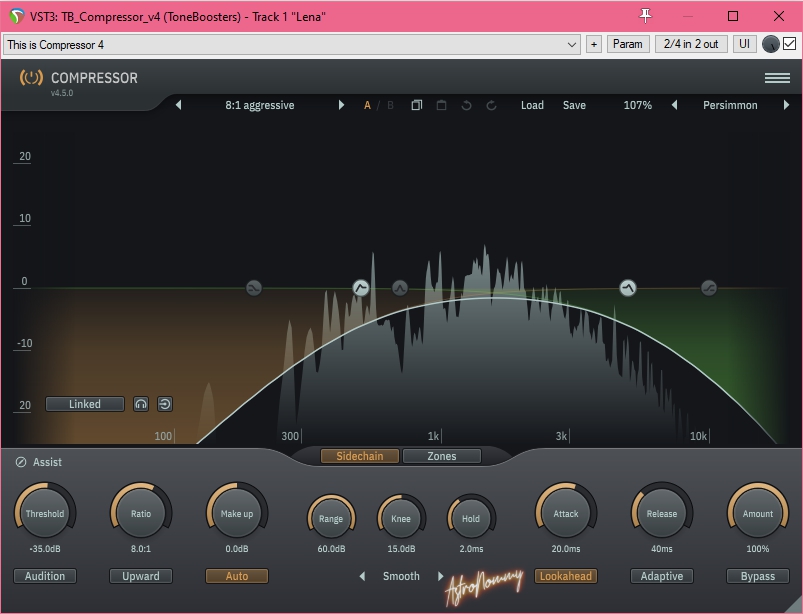Screen dimensions: 803x614
Task: Switch to the Zones tab
Action: click(442, 456)
